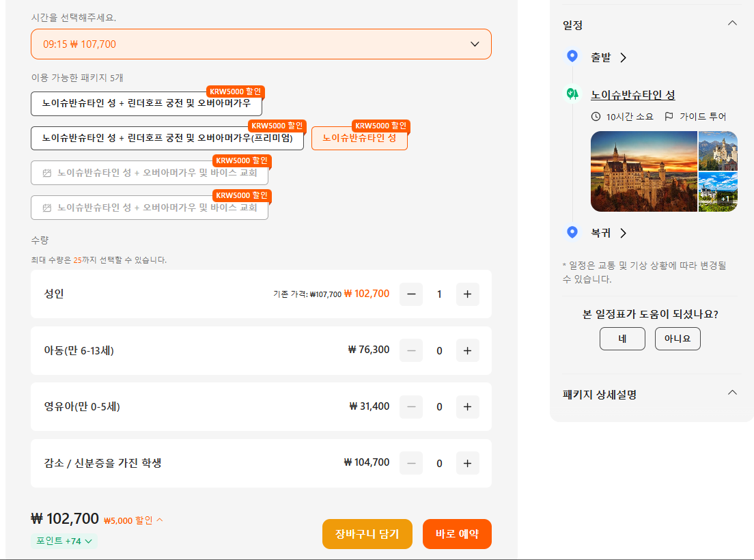The width and height of the screenshot is (754, 560).
Task: Click the 장바구니 담기 button
Action: tap(367, 534)
